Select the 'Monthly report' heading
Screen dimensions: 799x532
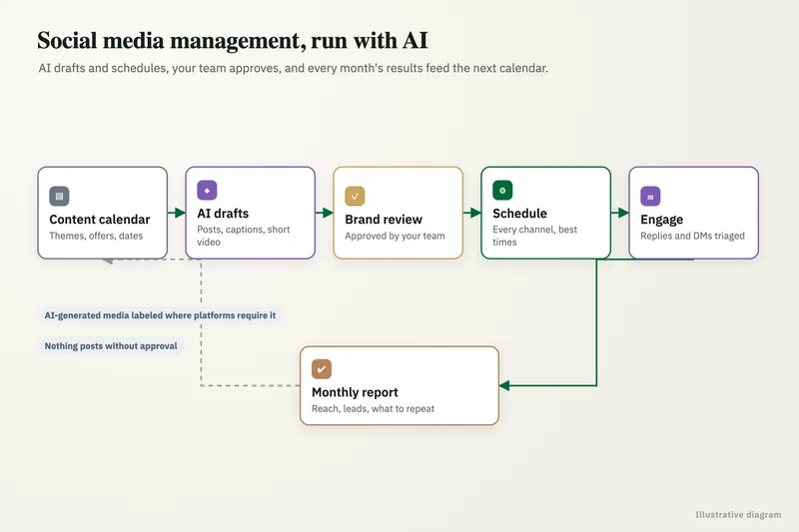[356, 392]
